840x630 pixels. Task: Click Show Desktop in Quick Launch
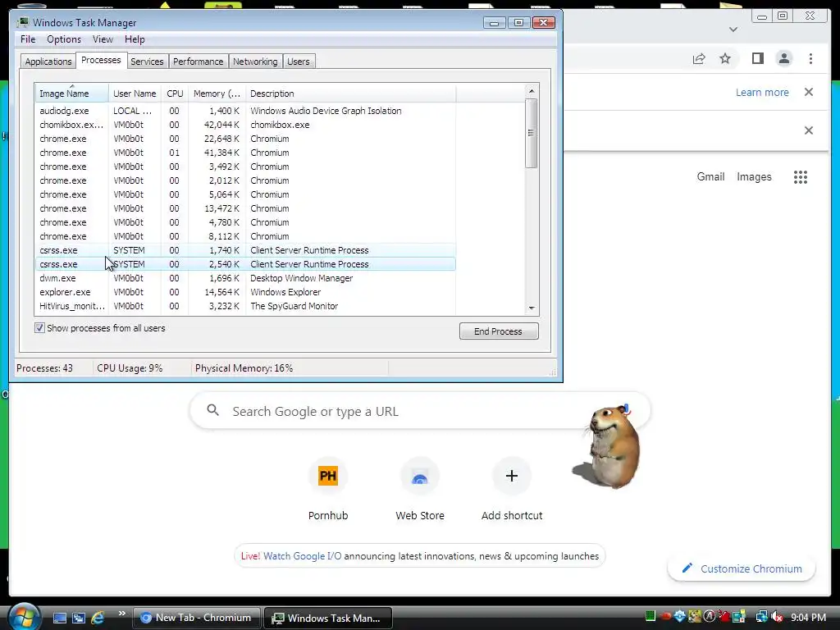[59, 618]
